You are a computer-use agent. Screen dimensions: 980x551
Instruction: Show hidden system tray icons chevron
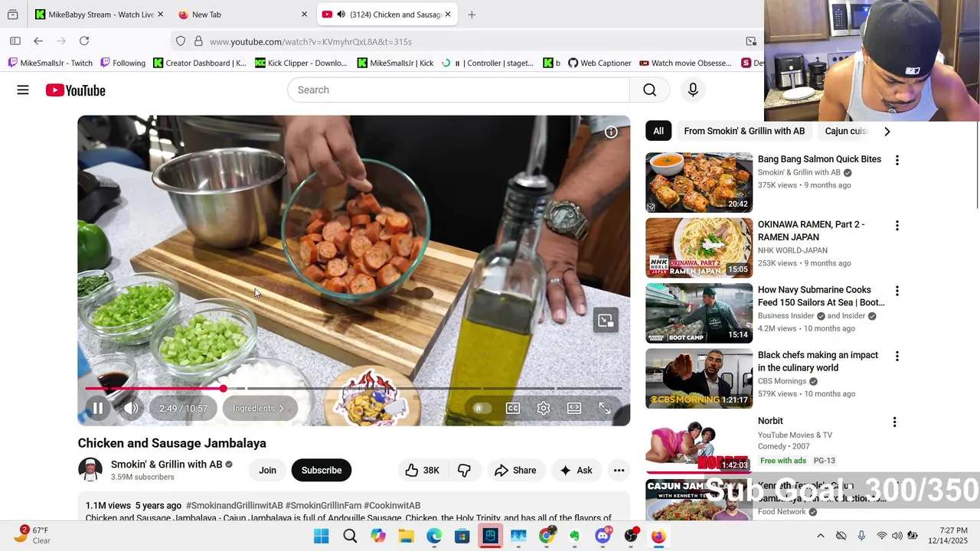(x=821, y=536)
